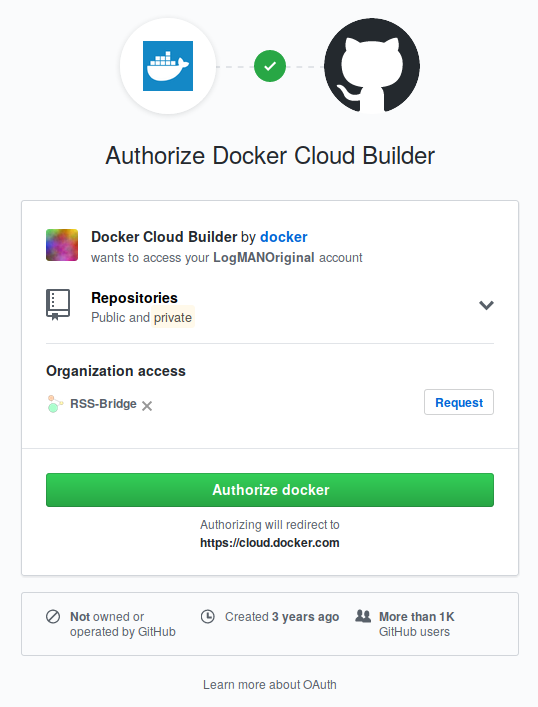This screenshot has height=707, width=538.
Task: Click the Docker whale logo
Action: (168, 66)
